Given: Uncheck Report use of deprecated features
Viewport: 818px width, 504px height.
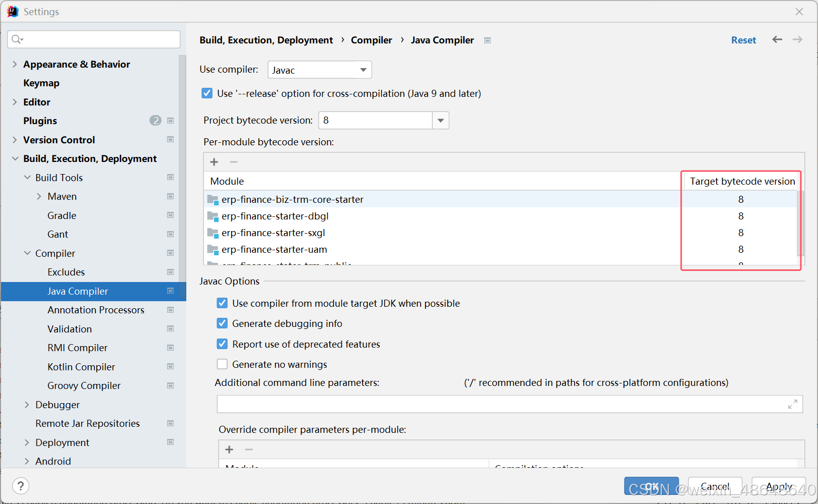Looking at the screenshot, I should pyautogui.click(x=222, y=344).
